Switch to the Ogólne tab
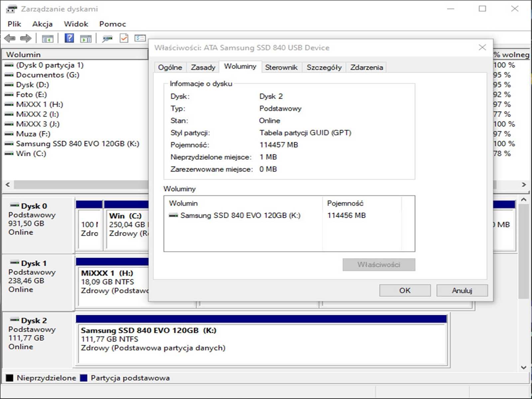This screenshot has width=532, height=399. pos(170,67)
